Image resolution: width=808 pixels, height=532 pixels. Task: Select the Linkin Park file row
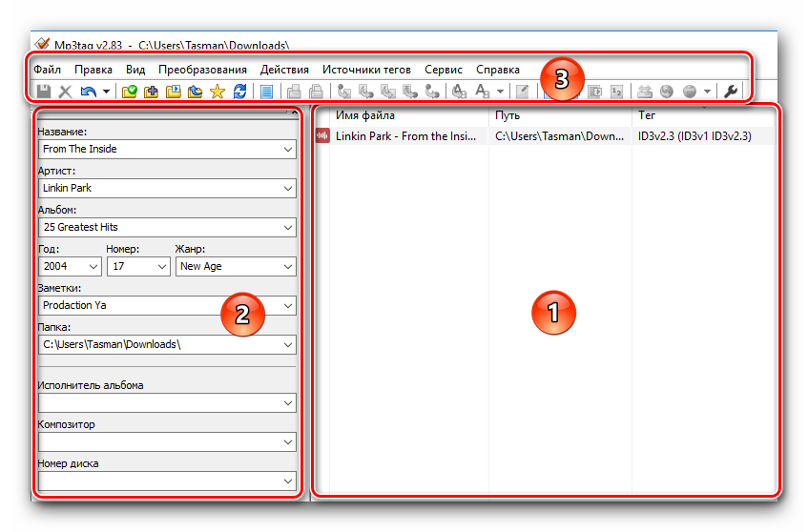[401, 136]
